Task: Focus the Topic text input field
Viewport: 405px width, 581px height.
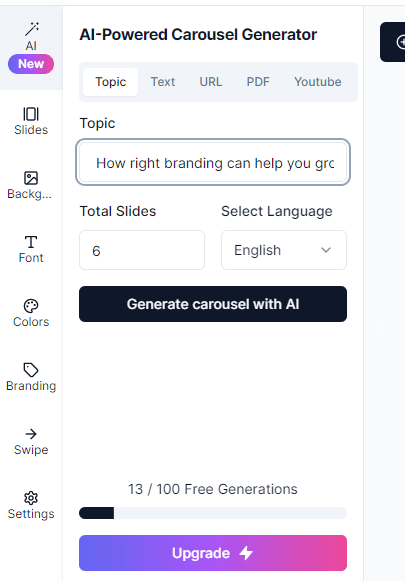Action: tap(213, 162)
